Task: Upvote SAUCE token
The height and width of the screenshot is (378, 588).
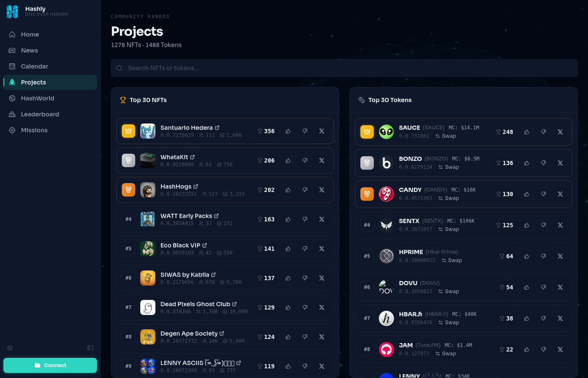Action: (x=527, y=132)
